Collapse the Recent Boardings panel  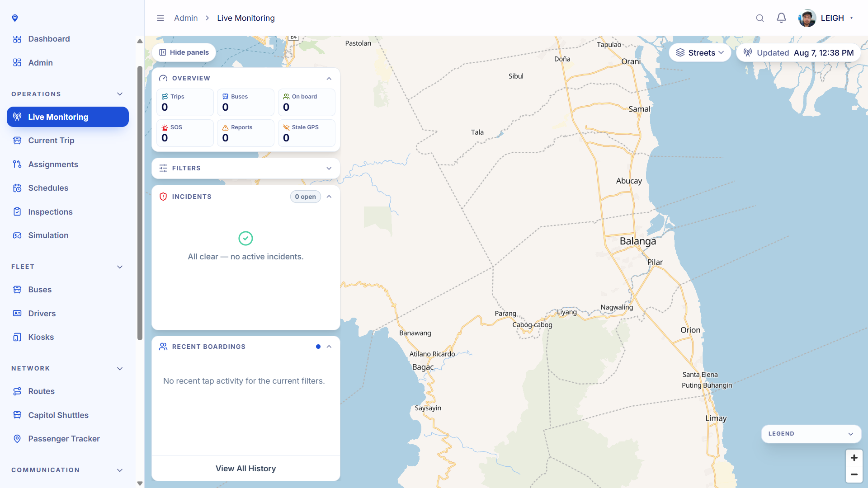[329, 347]
